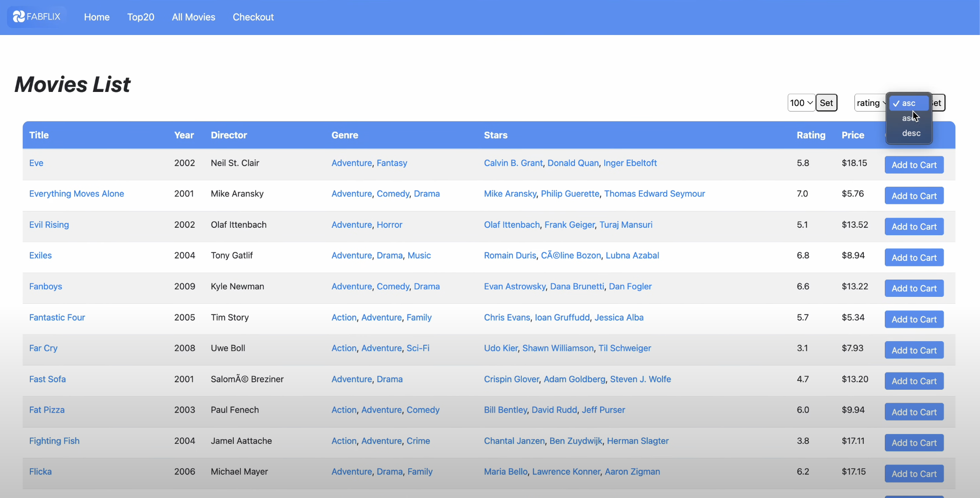Open the Fighting Fish movie link
Viewport: 980px width, 498px height.
click(x=54, y=441)
